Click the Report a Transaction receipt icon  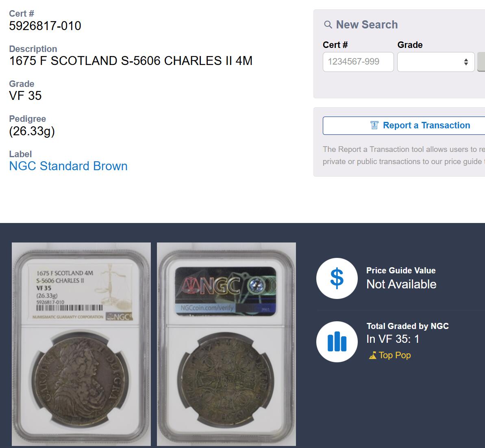tap(374, 125)
